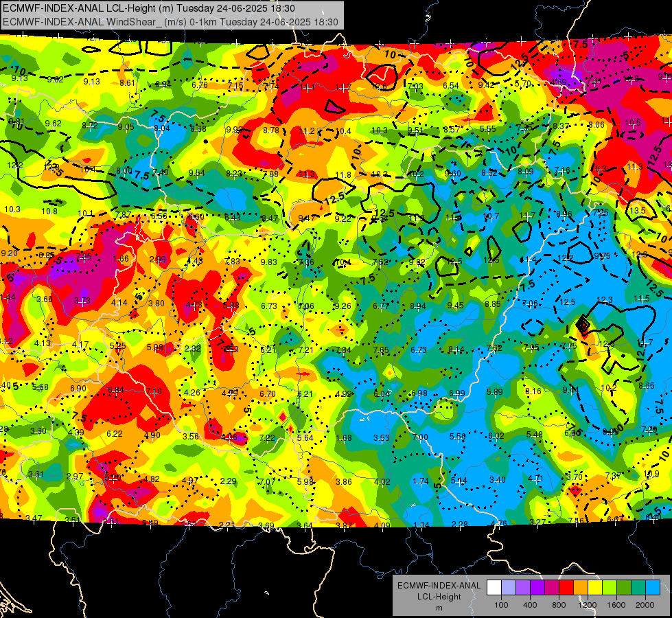The width and height of the screenshot is (672, 618).
Task: Click the wind shear value 7.10
Action: 154,391
